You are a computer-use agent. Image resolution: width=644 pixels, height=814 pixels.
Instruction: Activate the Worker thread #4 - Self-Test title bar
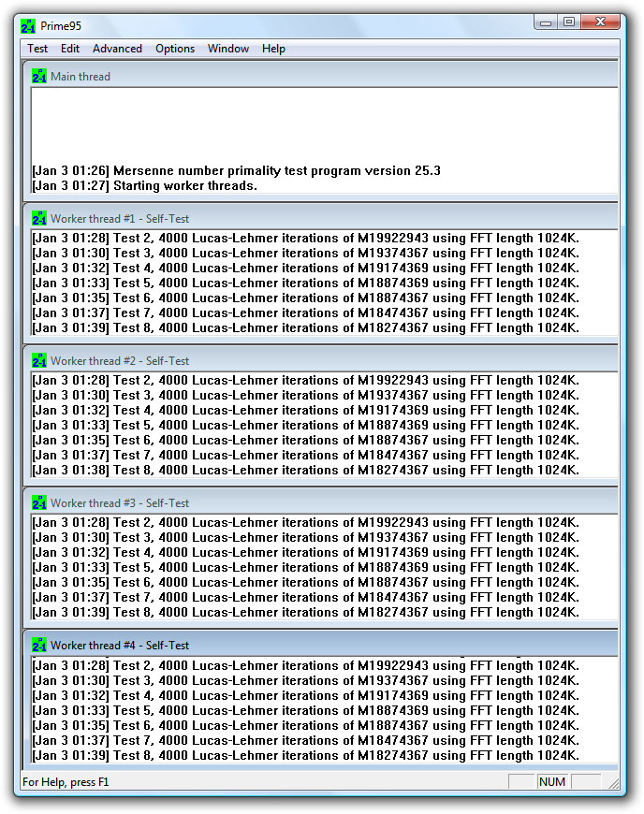pos(321,646)
